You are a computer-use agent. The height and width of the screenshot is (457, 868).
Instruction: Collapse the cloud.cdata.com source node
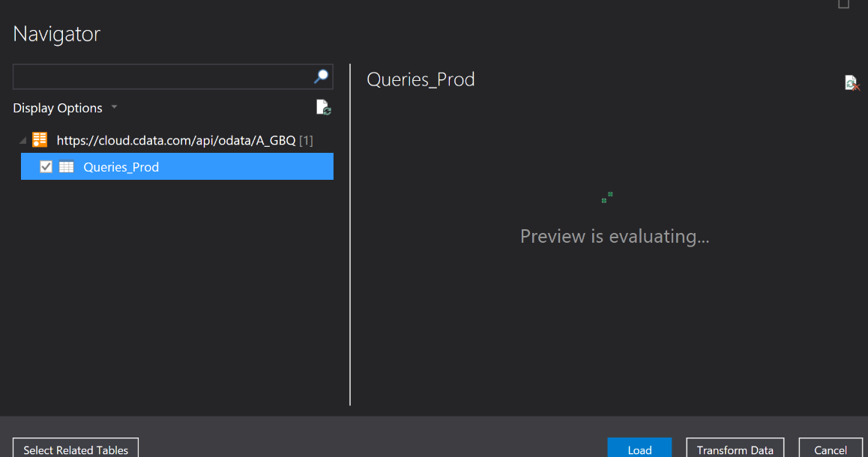[x=22, y=139]
